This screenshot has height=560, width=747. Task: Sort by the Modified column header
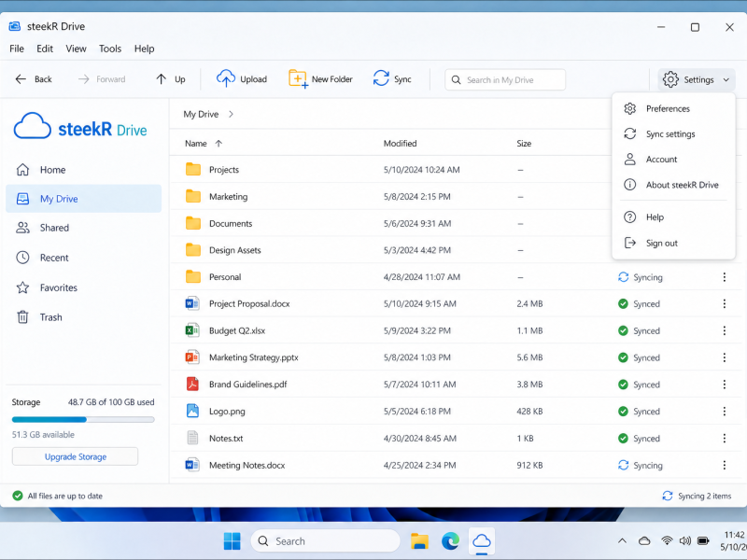coord(401,144)
